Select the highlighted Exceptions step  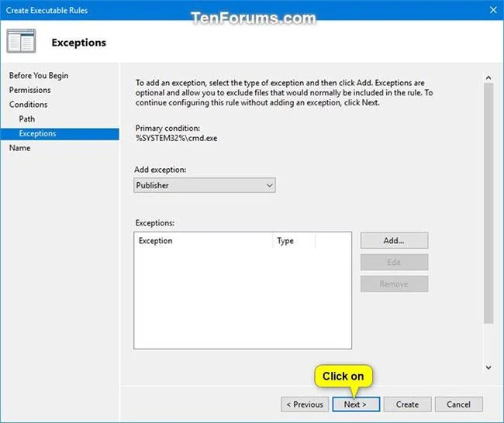click(60, 133)
